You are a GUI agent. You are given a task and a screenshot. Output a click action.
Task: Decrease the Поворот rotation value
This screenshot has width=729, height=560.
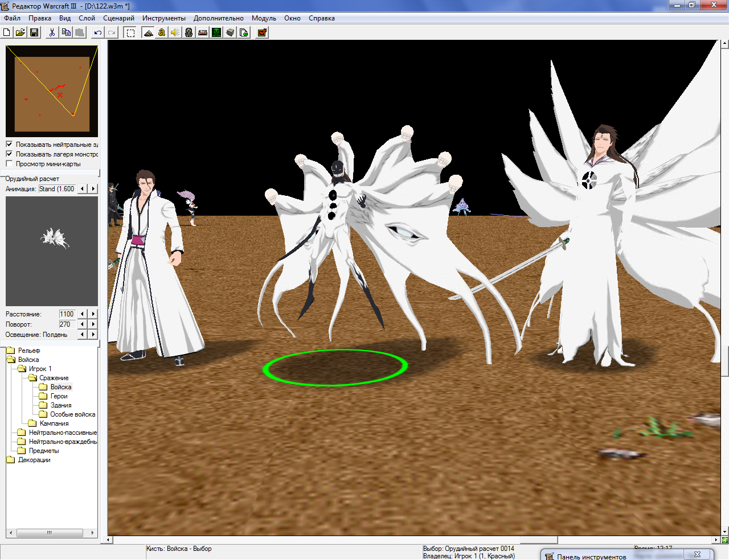83,324
